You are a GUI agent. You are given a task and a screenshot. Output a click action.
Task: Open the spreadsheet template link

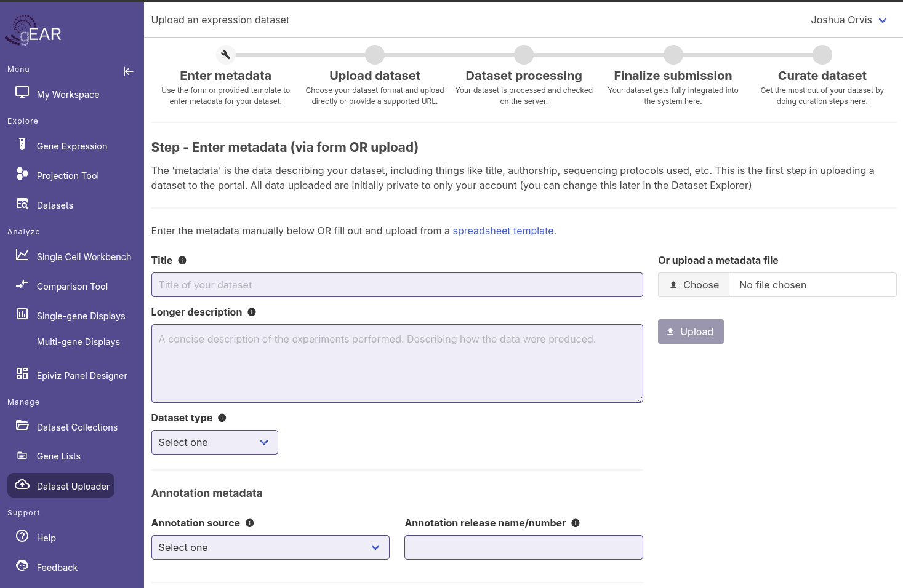click(503, 231)
